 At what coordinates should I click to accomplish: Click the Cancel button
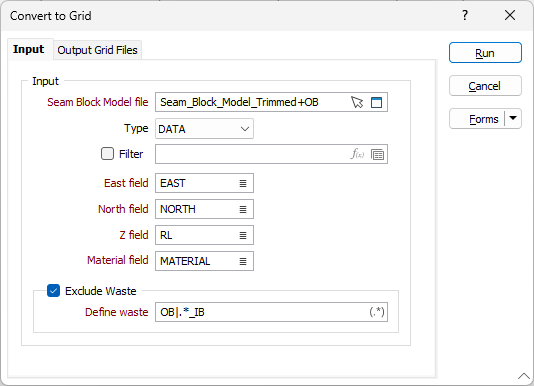485,86
